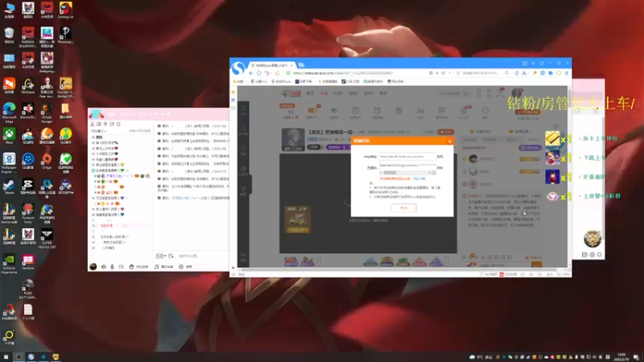644x362 pixels.
Task: Click the yellow car gift card in video
Action: pos(297,219)
